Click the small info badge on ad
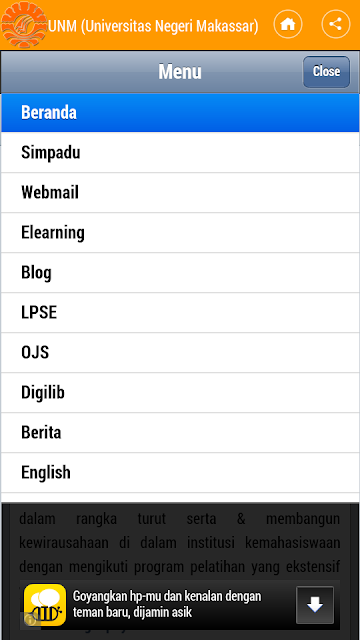 click(30, 619)
